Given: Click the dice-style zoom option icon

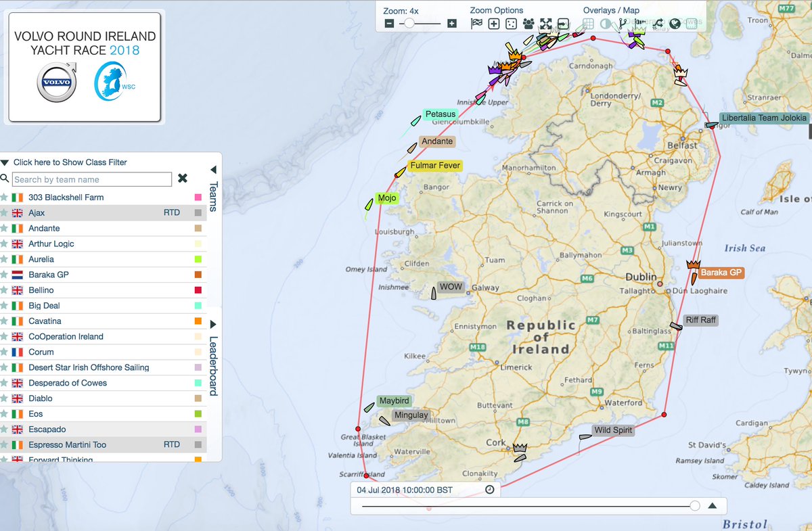Looking at the screenshot, I should [x=512, y=24].
